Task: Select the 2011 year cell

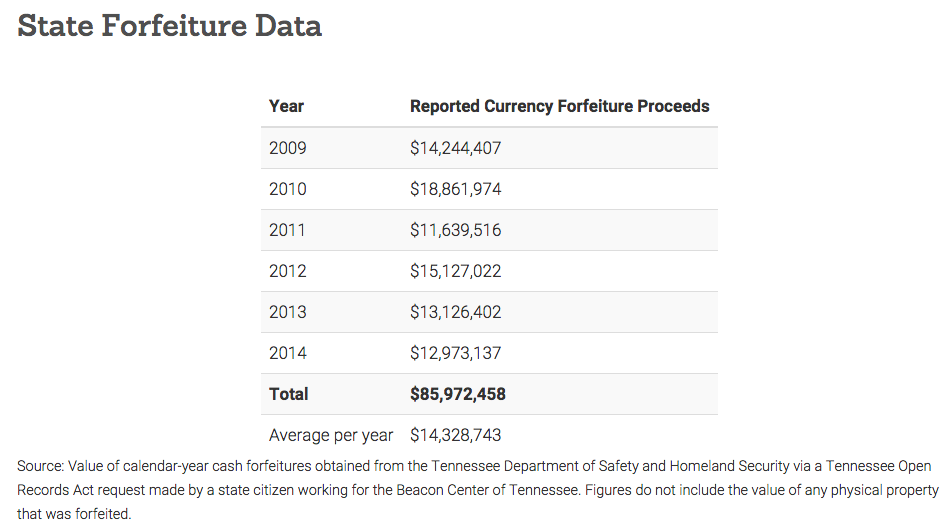Action: click(x=287, y=230)
